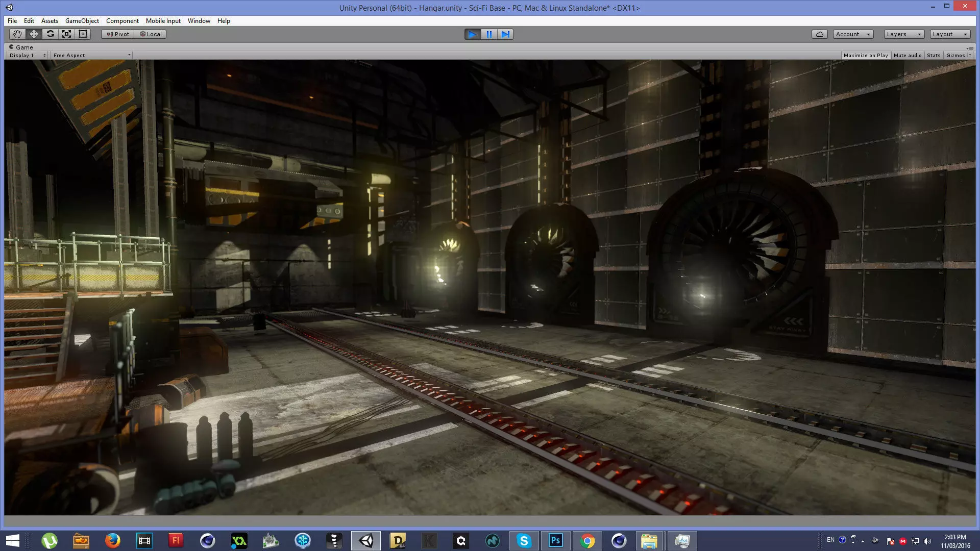
Task: Open uTorrent from the taskbar
Action: (x=50, y=541)
